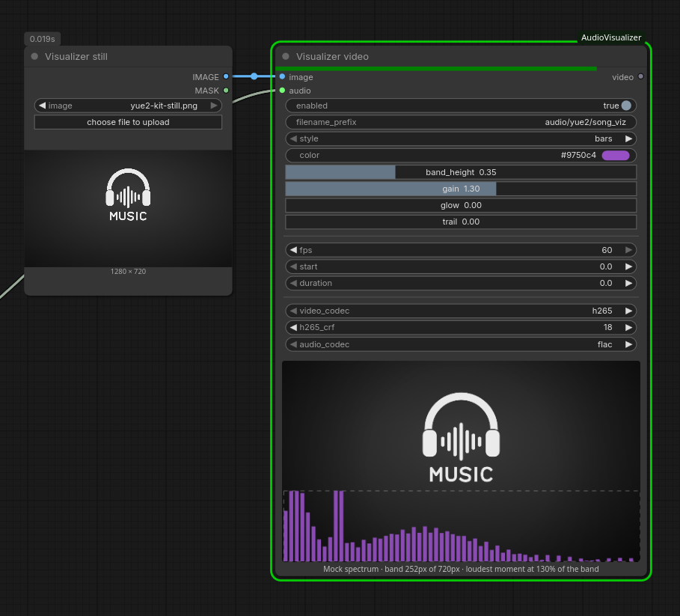The width and height of the screenshot is (680, 616).
Task: Adjust the glow slider
Action: (461, 205)
